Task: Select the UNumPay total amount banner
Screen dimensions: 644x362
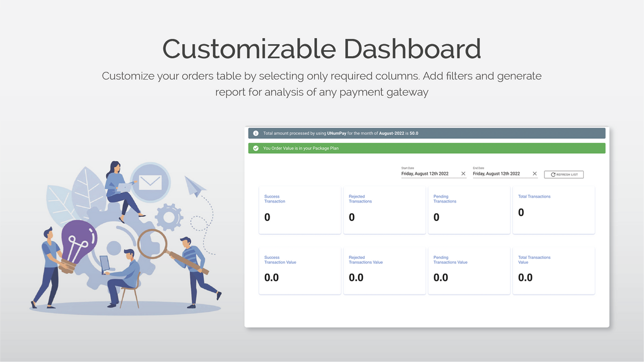Action: (x=427, y=133)
